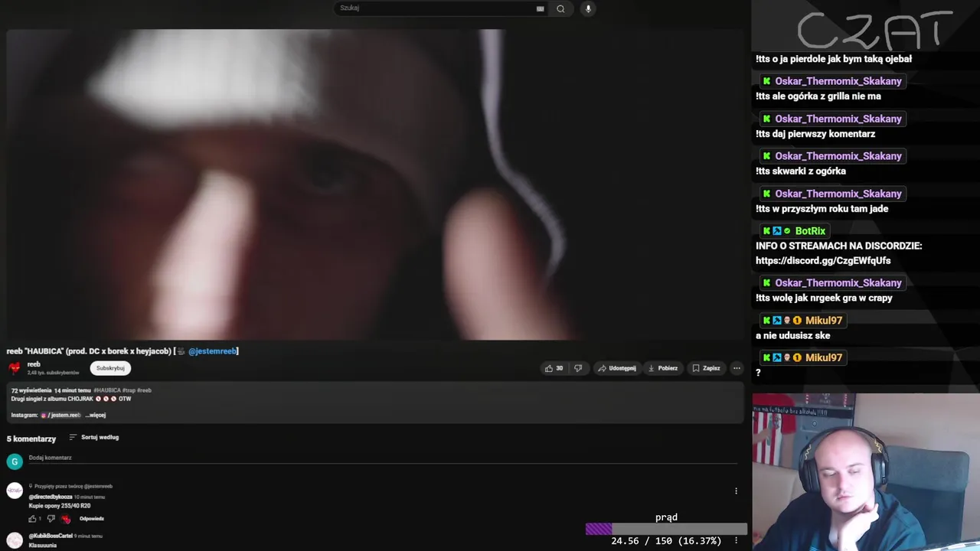This screenshot has height=551, width=980.
Task: Save video using Zapisz button
Action: pos(706,368)
